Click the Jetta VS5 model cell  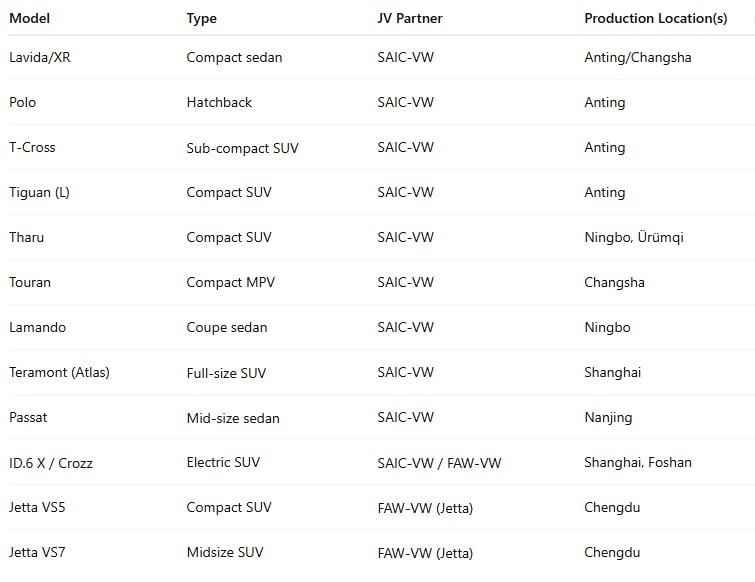tap(38, 507)
